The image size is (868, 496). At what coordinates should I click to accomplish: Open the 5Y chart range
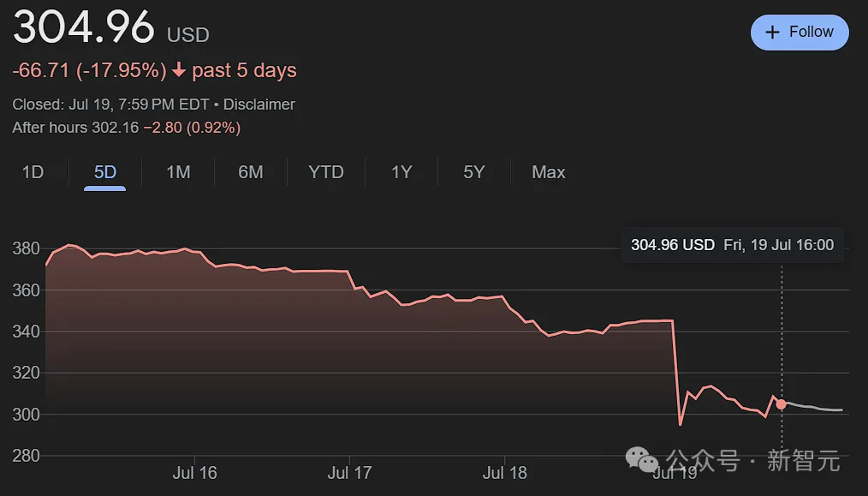tap(473, 172)
